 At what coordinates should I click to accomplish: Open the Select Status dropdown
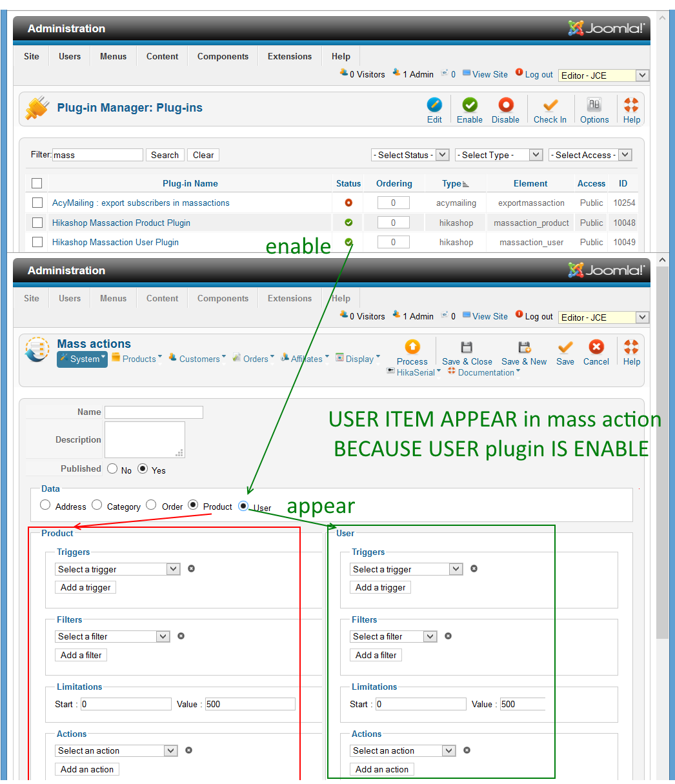[x=410, y=155]
